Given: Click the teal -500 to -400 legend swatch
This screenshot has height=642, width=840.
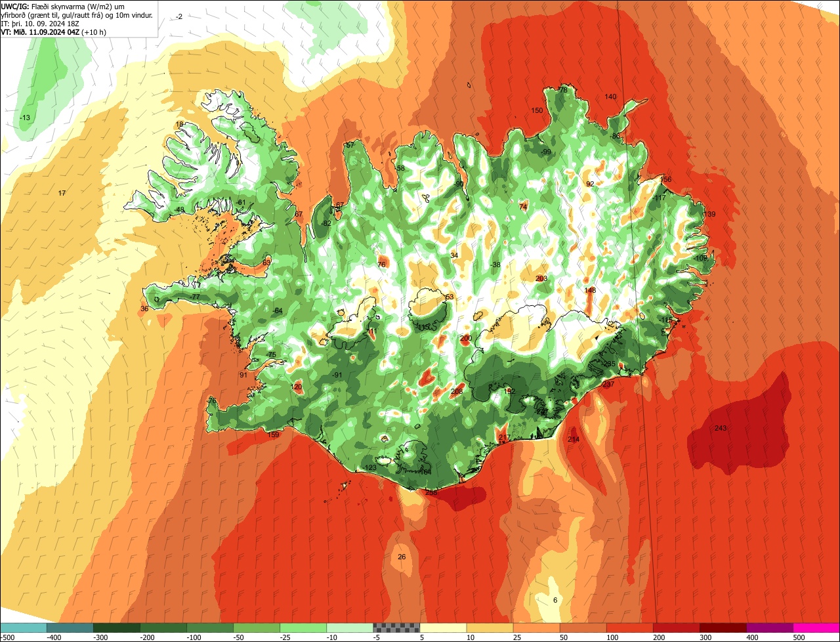Looking at the screenshot, I should pos(24,627).
